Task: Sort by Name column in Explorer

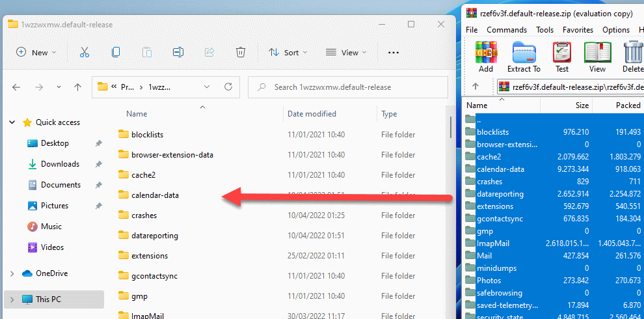Action: click(x=137, y=114)
